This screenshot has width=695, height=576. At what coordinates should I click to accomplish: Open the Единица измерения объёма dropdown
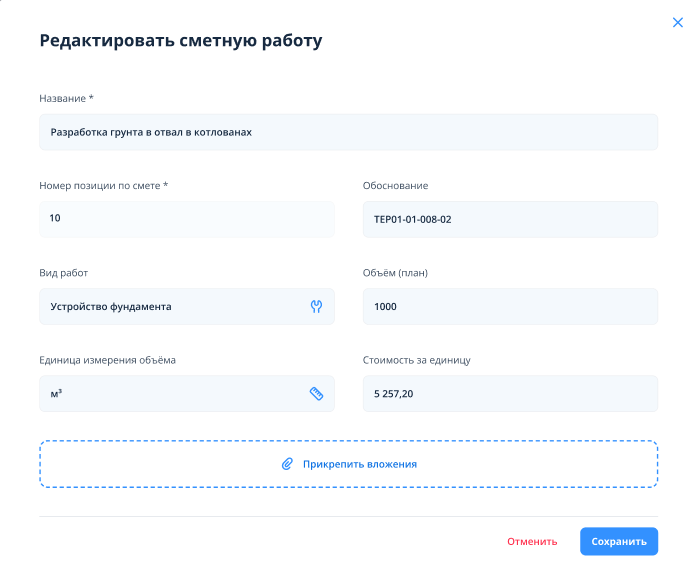coord(187,393)
